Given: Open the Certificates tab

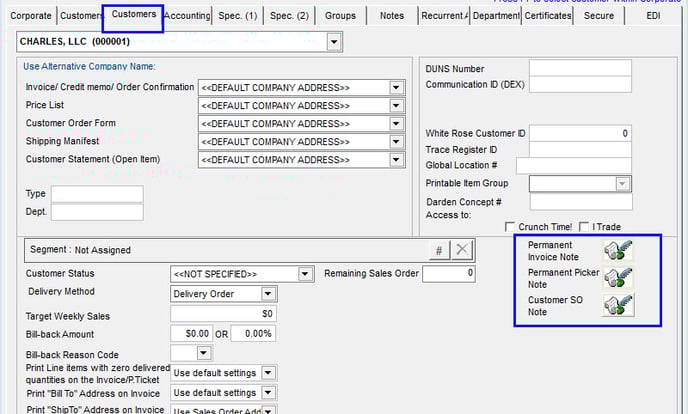Looking at the screenshot, I should click(548, 16).
